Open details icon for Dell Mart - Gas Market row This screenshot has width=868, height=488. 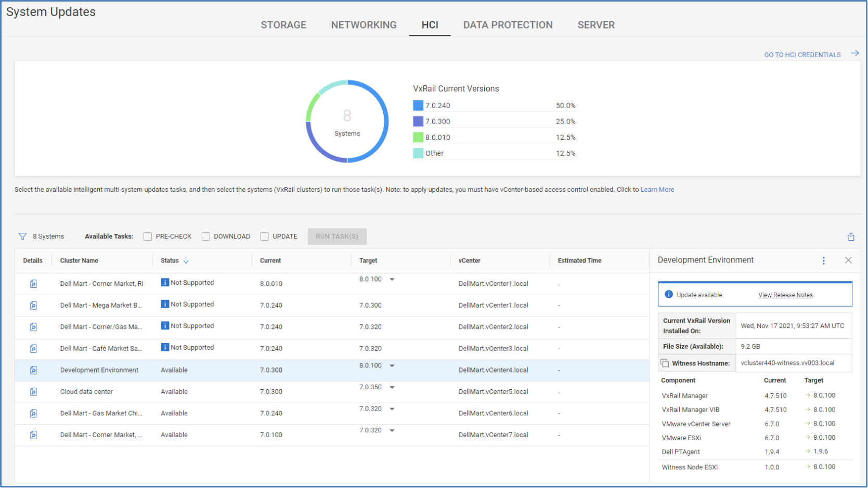click(33, 414)
